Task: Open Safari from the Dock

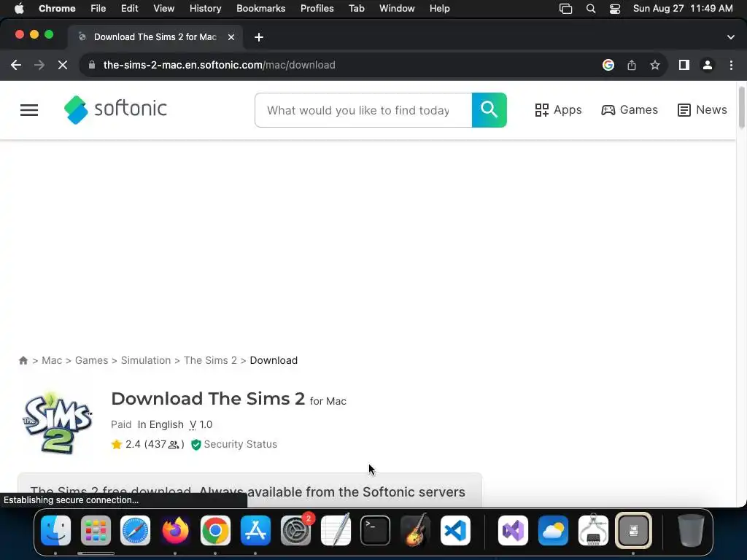Action: tap(135, 531)
